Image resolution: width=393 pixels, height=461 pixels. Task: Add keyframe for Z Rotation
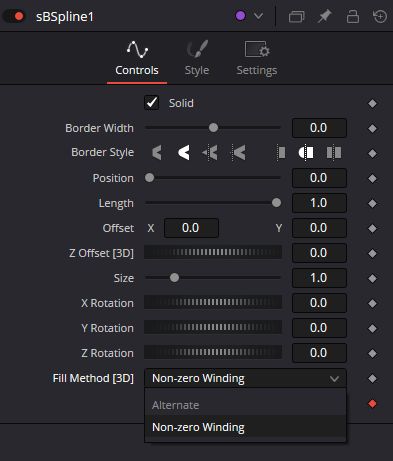coord(372,353)
